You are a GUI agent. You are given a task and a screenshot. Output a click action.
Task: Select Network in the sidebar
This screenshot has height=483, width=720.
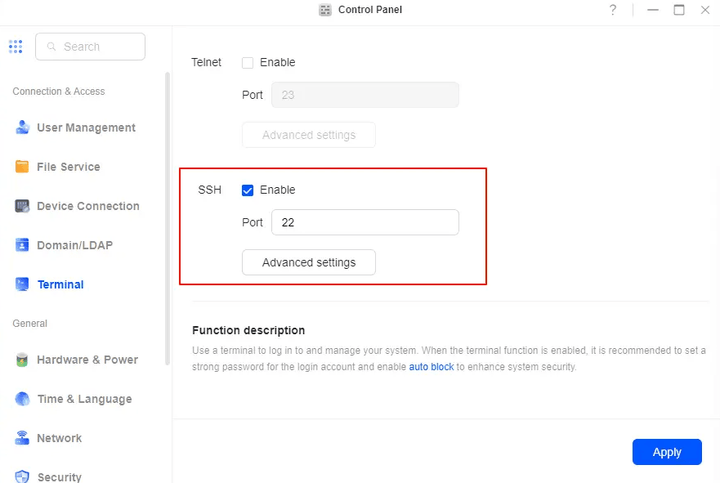[x=59, y=438]
